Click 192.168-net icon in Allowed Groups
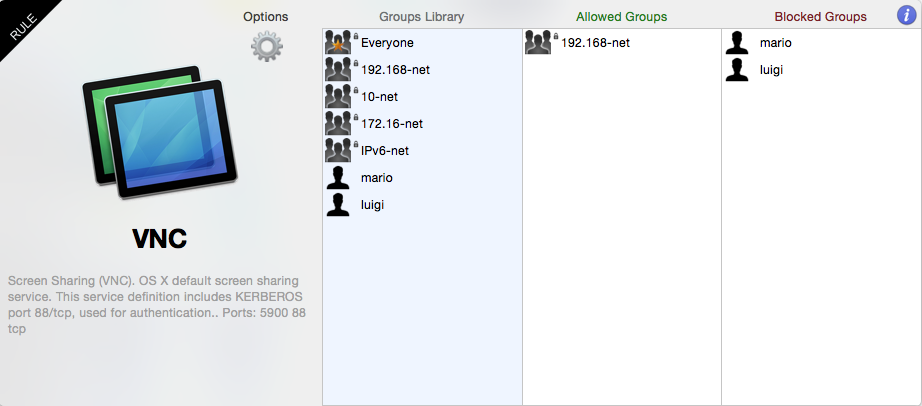This screenshot has height=406, width=922. (x=540, y=43)
